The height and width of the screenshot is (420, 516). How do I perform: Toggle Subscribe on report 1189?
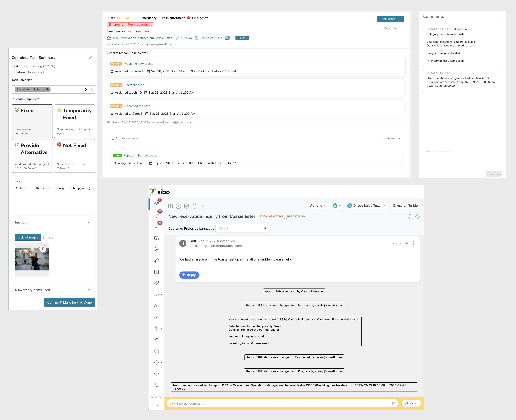(x=390, y=28)
